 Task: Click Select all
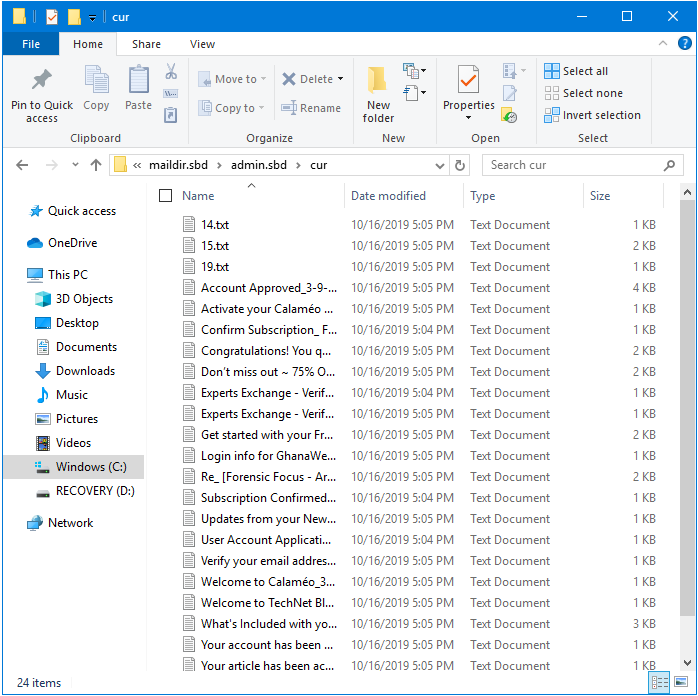[x=576, y=71]
